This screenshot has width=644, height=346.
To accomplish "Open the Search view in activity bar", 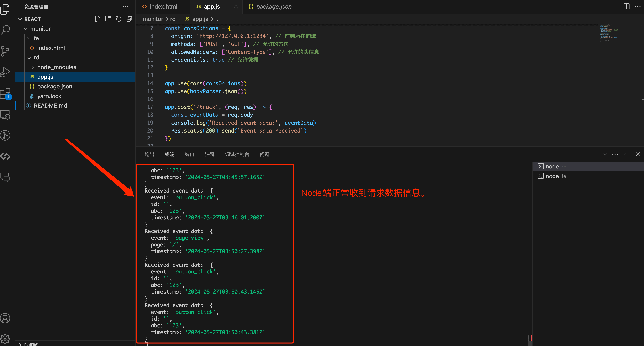I will 5,30.
